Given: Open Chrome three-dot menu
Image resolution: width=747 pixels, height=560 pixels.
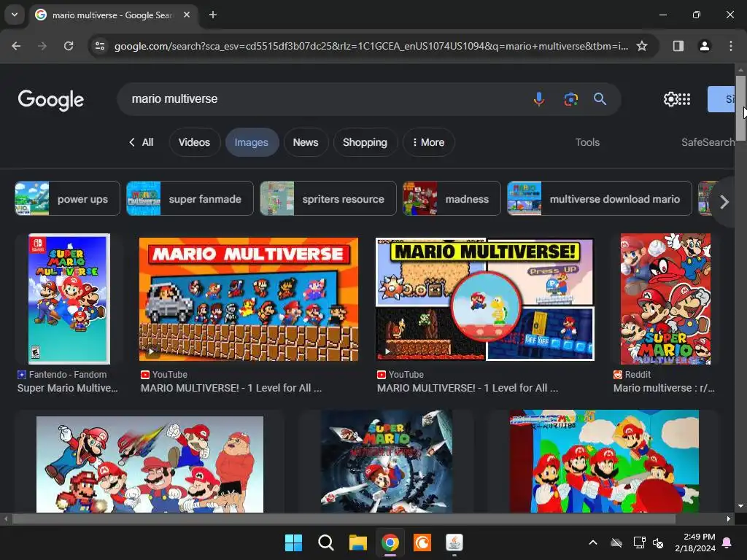Looking at the screenshot, I should 731,46.
